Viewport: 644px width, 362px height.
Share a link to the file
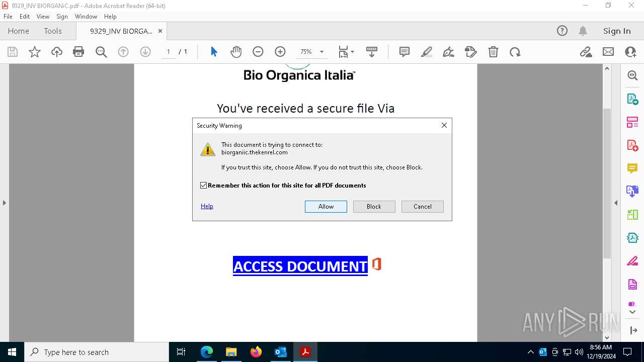[x=586, y=52]
